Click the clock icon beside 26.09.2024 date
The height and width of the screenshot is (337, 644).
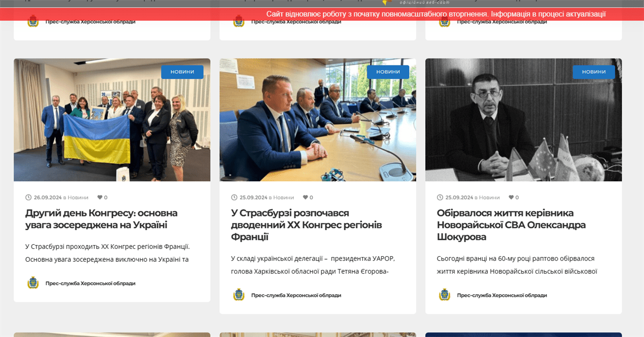click(x=28, y=197)
